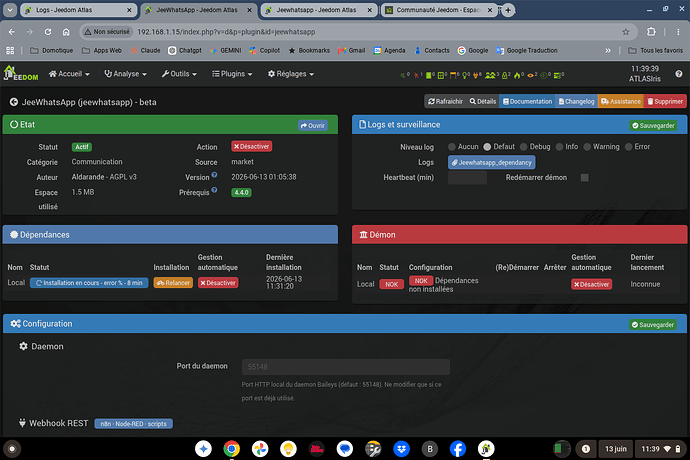Click the Heartbeat (min) input field
The image size is (690, 460).
467,177
